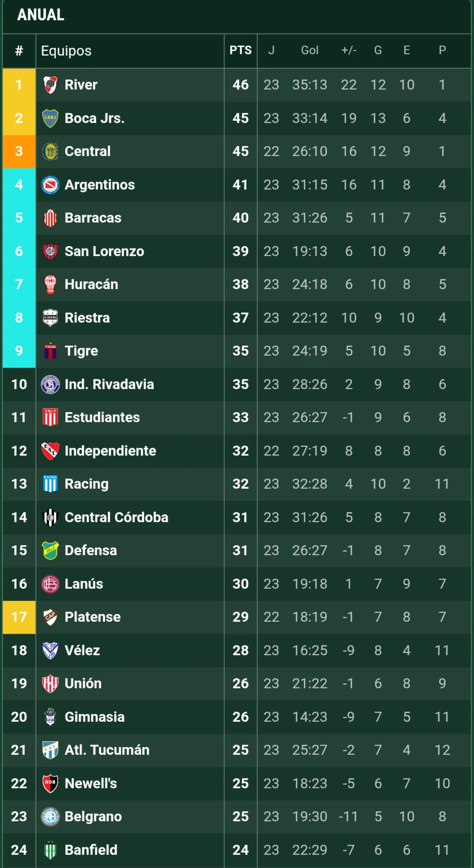Open the Central Córdoba team name
Viewport: 474px width, 868px height.
coord(116,517)
